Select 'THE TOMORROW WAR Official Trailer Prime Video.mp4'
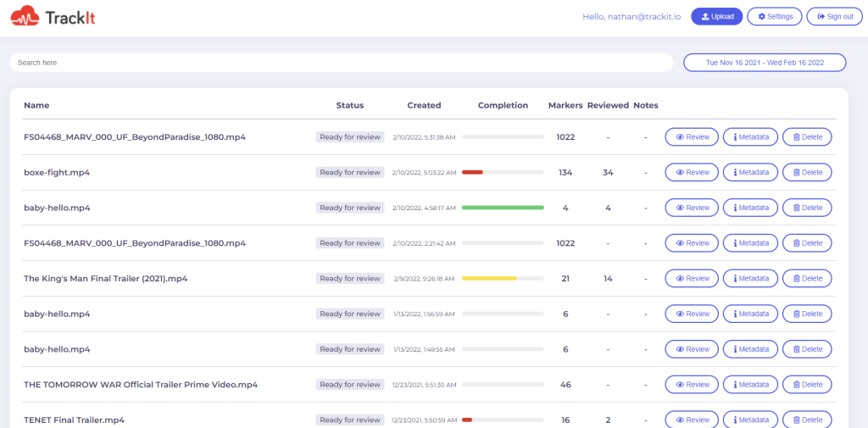The height and width of the screenshot is (428, 868). [141, 384]
